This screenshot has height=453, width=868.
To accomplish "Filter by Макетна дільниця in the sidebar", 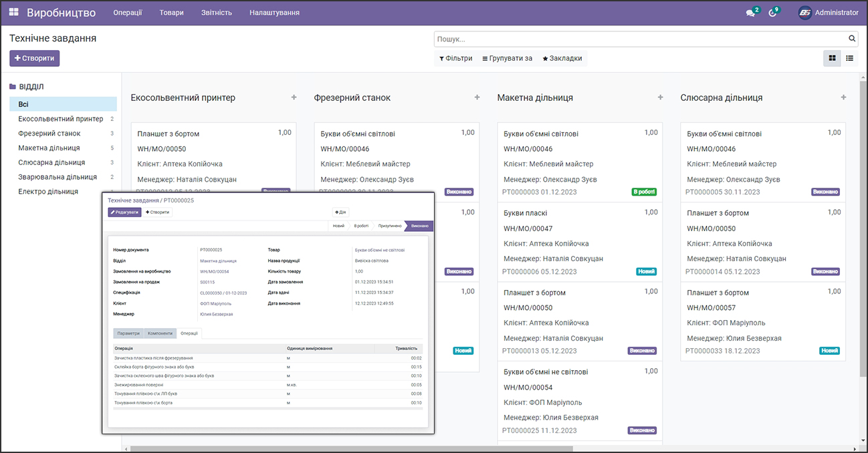I will 63,148.
